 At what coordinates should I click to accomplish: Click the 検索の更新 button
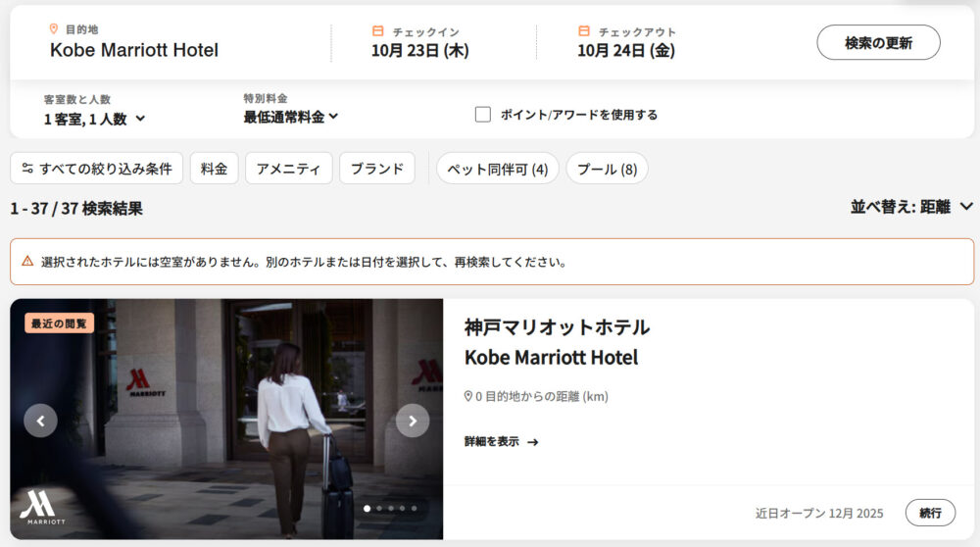coord(878,43)
